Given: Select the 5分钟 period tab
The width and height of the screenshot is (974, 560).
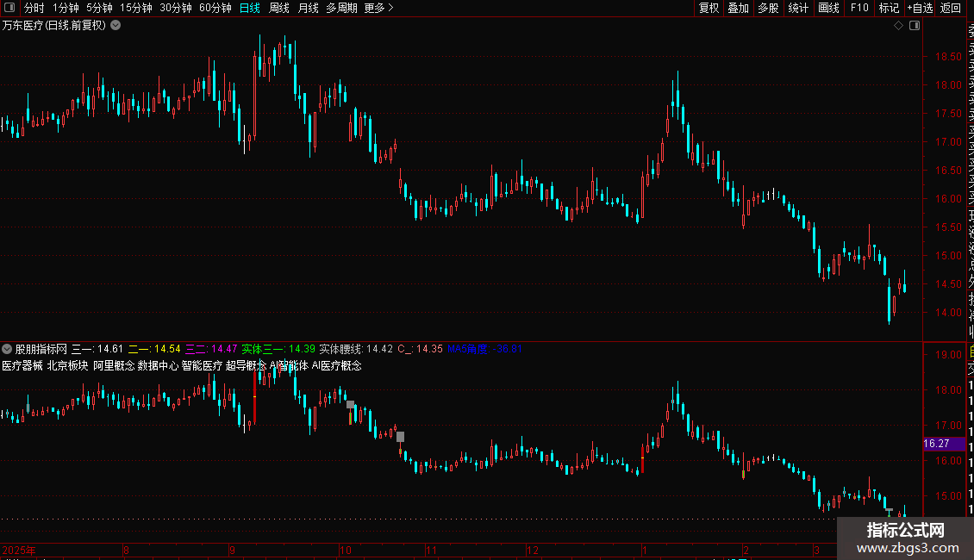Looking at the screenshot, I should 99,8.
